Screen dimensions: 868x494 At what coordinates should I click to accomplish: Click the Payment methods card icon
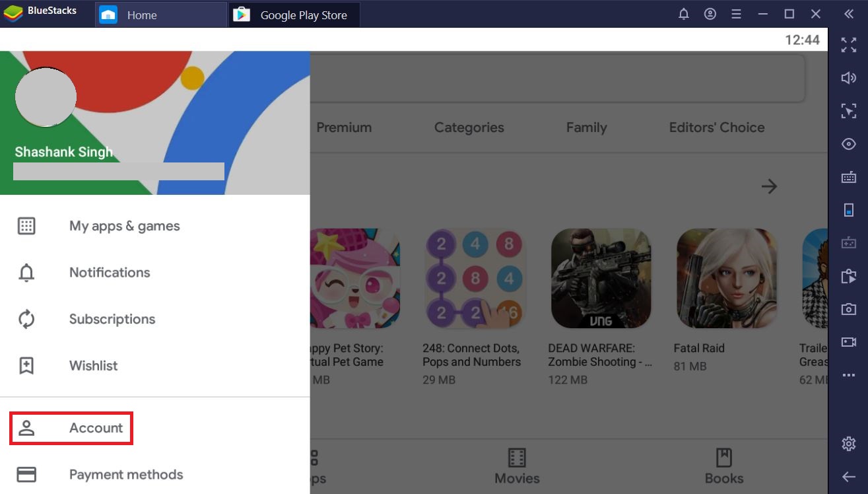pos(26,474)
